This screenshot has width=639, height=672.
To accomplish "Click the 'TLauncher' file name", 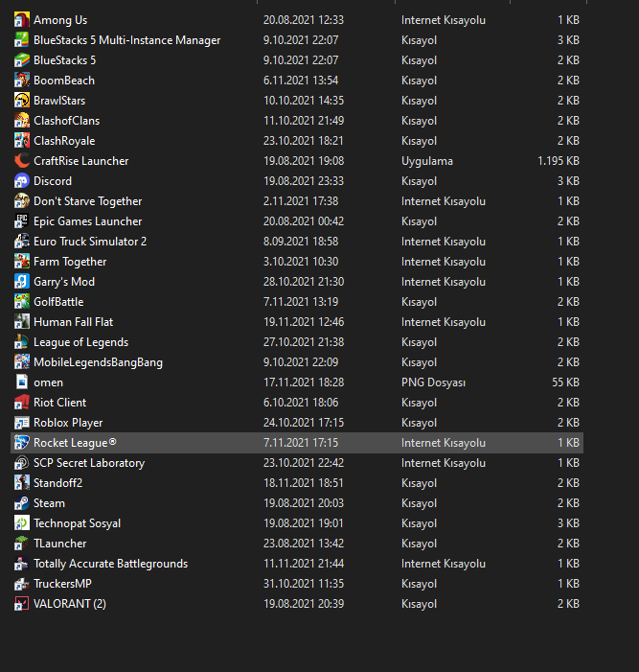I will 60,544.
